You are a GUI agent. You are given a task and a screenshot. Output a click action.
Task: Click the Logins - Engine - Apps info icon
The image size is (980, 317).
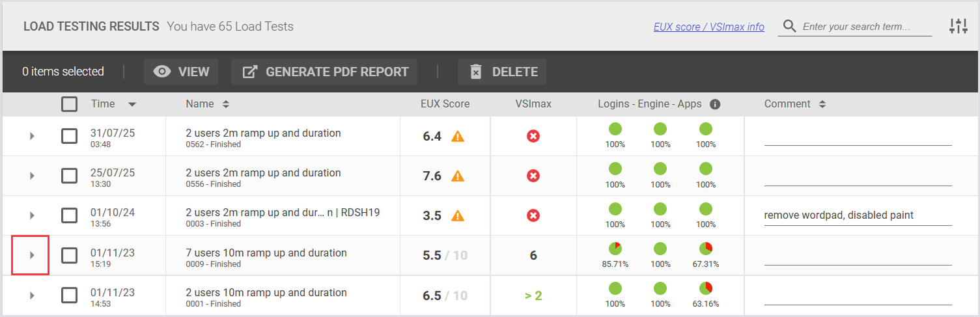tap(714, 104)
